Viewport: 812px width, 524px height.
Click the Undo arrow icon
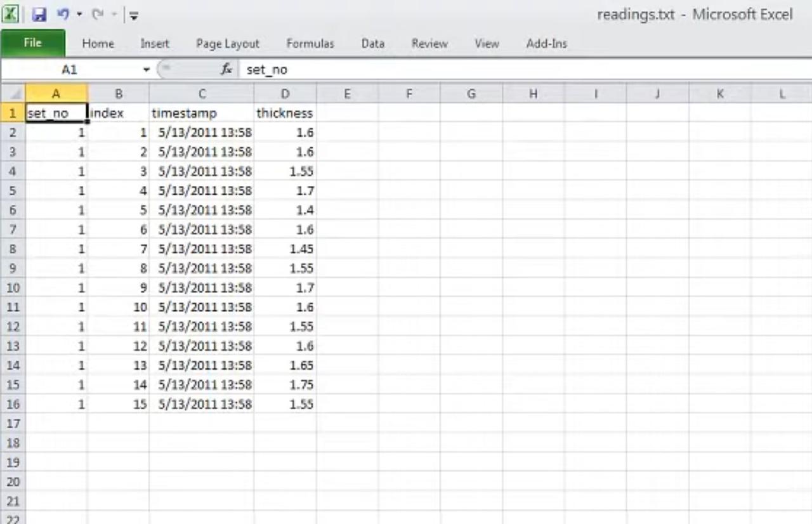[63, 14]
